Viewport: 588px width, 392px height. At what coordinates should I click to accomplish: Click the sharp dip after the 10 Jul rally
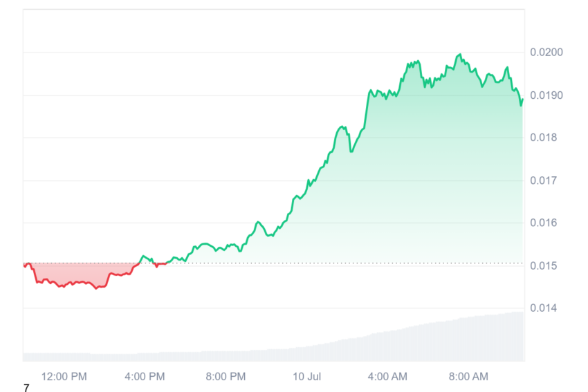351,151
